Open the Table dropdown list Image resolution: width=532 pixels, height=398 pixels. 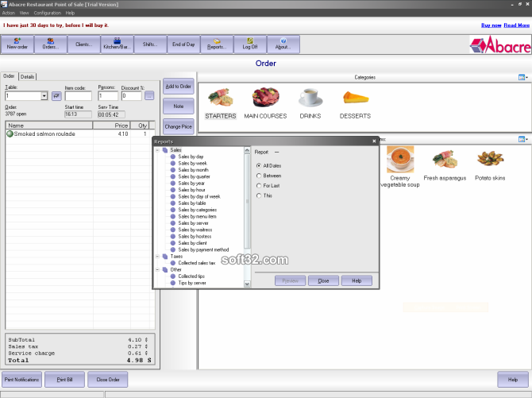click(x=44, y=96)
